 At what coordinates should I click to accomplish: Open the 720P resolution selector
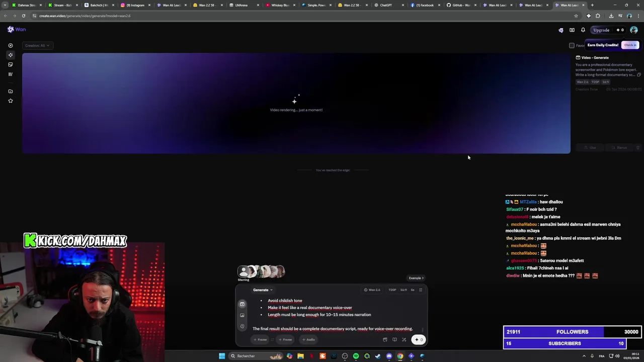pos(392,290)
